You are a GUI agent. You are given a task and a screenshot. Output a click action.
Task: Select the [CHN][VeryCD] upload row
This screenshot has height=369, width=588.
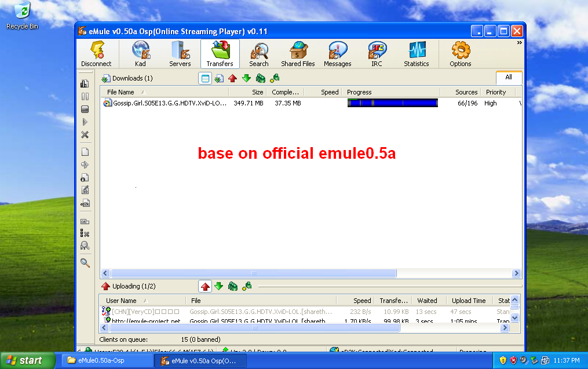[x=305, y=312]
